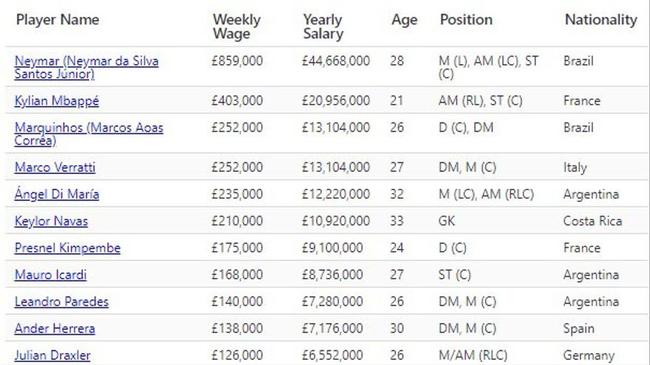Open the Neymar player link
The height and width of the screenshot is (365, 650).
(x=86, y=67)
